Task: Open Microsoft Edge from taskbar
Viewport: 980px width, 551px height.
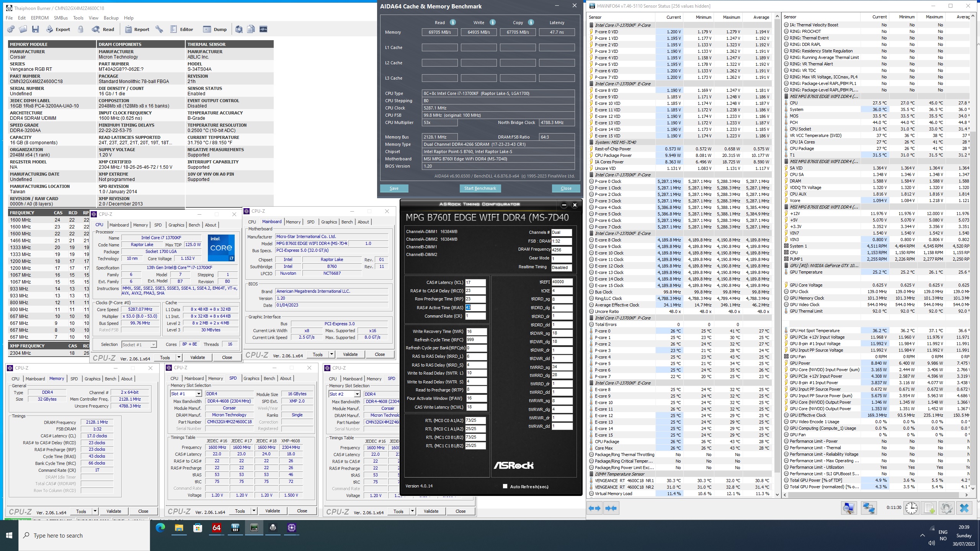Action: 160,528
